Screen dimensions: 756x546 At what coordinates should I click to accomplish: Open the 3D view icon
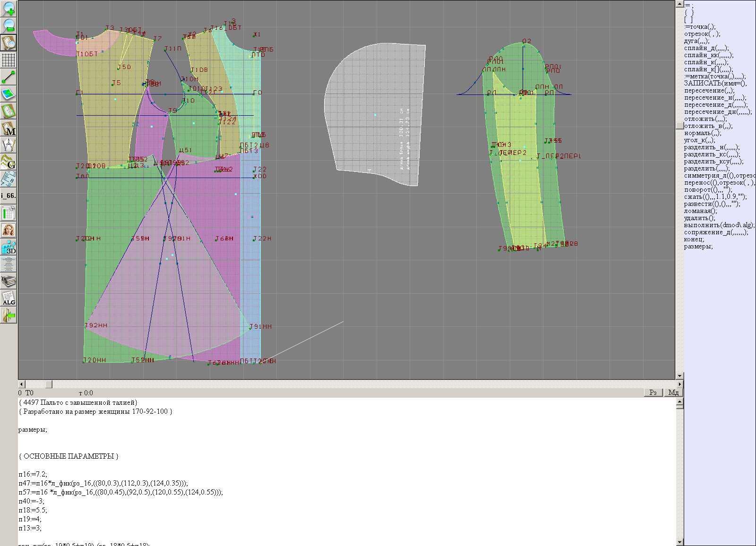[x=9, y=247]
